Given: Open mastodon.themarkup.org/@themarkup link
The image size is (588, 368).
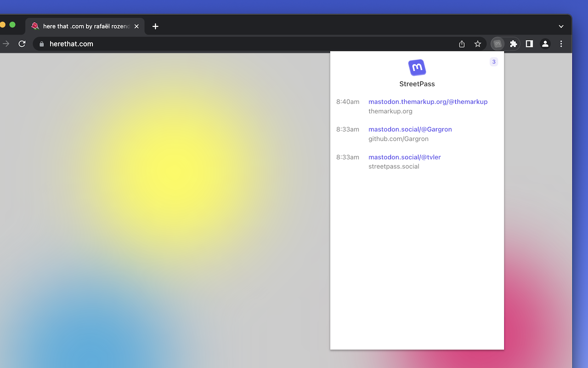Looking at the screenshot, I should 428,102.
